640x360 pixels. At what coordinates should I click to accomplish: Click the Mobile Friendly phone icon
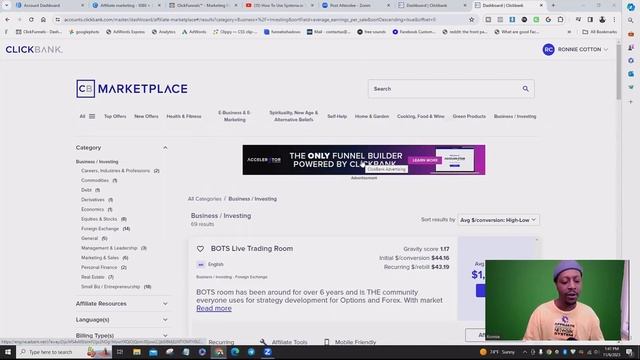coord(327,342)
